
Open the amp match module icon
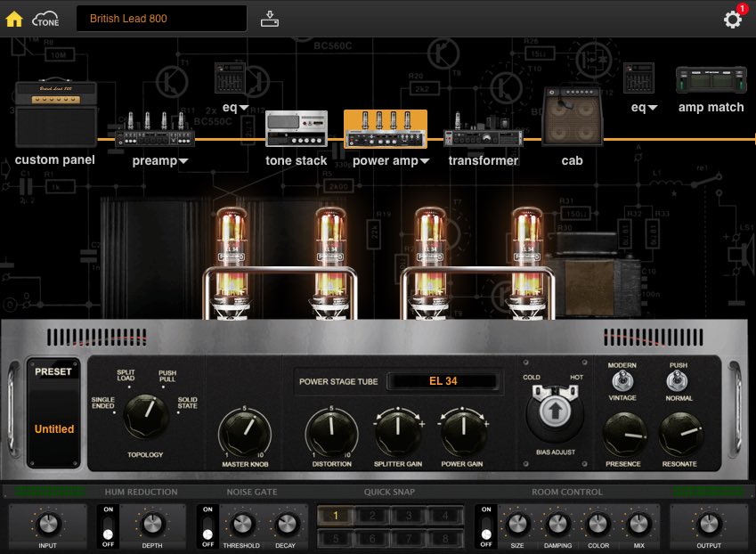[711, 79]
